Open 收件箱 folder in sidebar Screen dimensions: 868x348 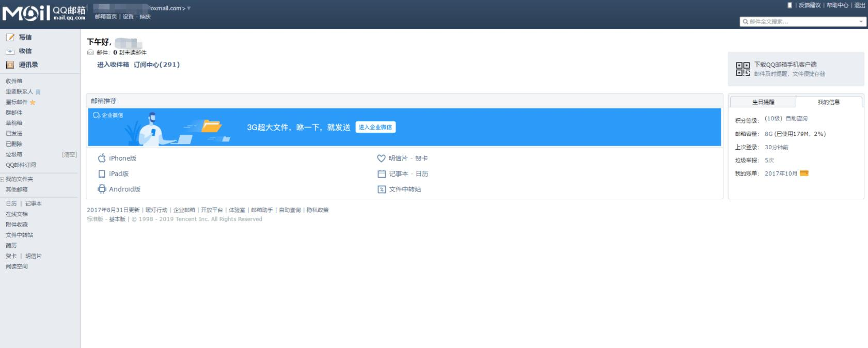pyautogui.click(x=14, y=81)
